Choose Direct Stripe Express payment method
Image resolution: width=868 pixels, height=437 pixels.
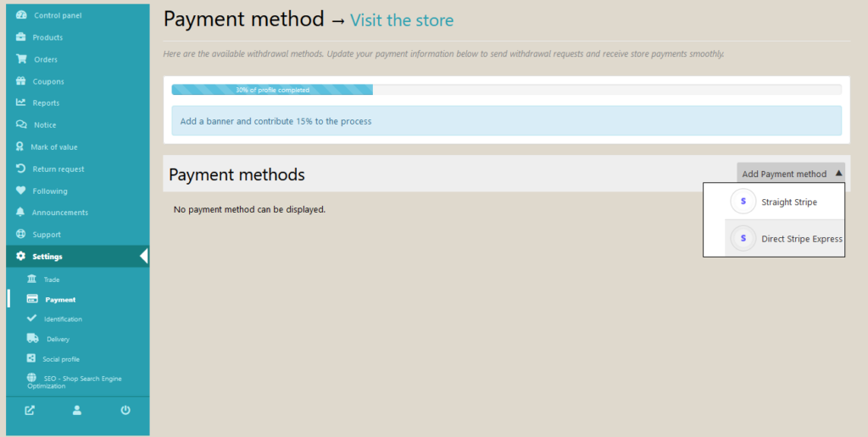(x=784, y=239)
